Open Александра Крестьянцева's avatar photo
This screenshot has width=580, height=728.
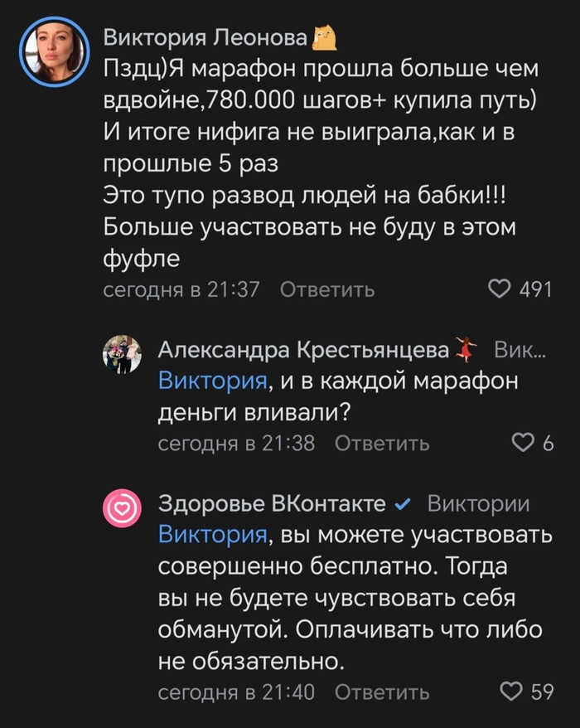pyautogui.click(x=122, y=354)
